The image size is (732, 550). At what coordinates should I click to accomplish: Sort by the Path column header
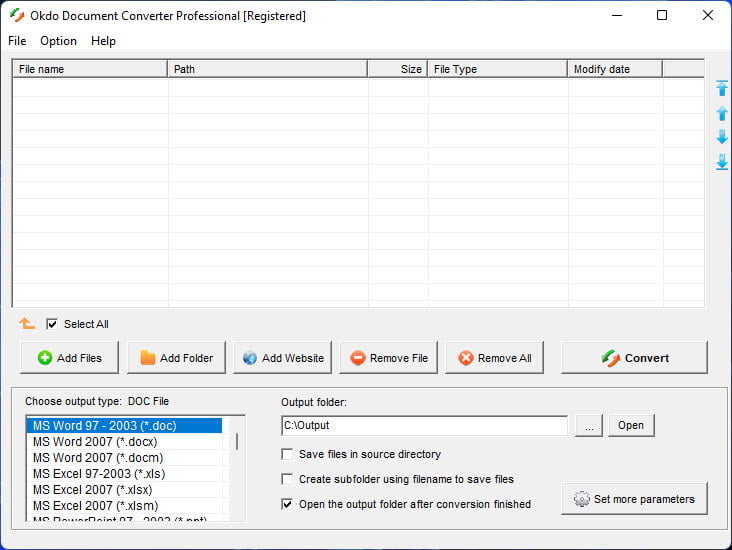point(267,69)
